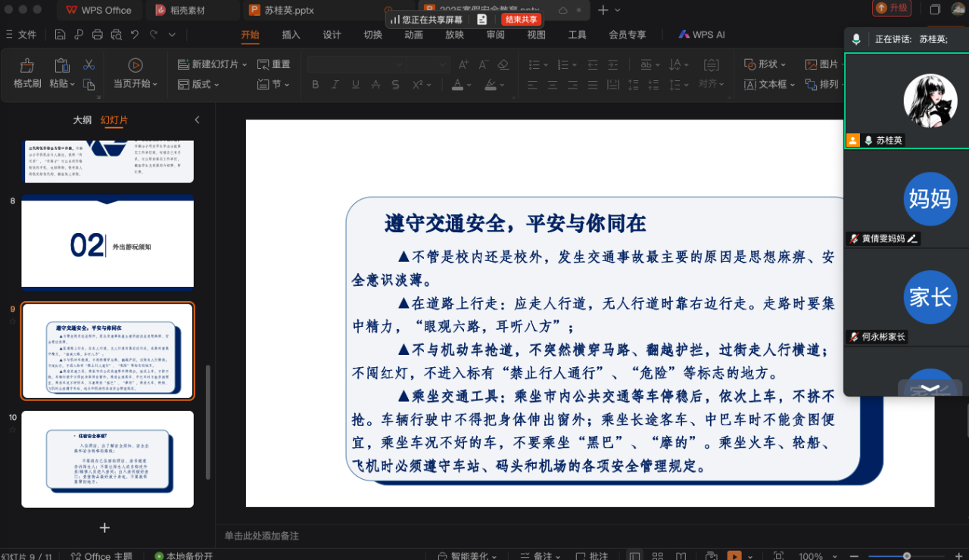Toggle microphone icon in meeting panel
This screenshot has width=969, height=560.
tap(856, 39)
